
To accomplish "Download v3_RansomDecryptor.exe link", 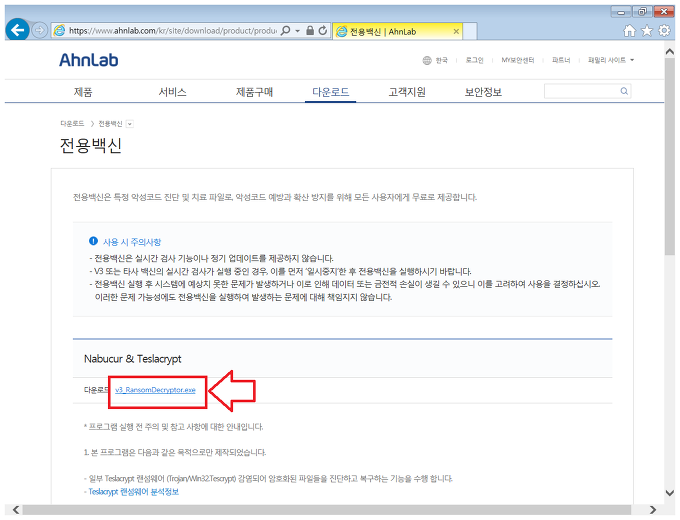I will click(155, 390).
